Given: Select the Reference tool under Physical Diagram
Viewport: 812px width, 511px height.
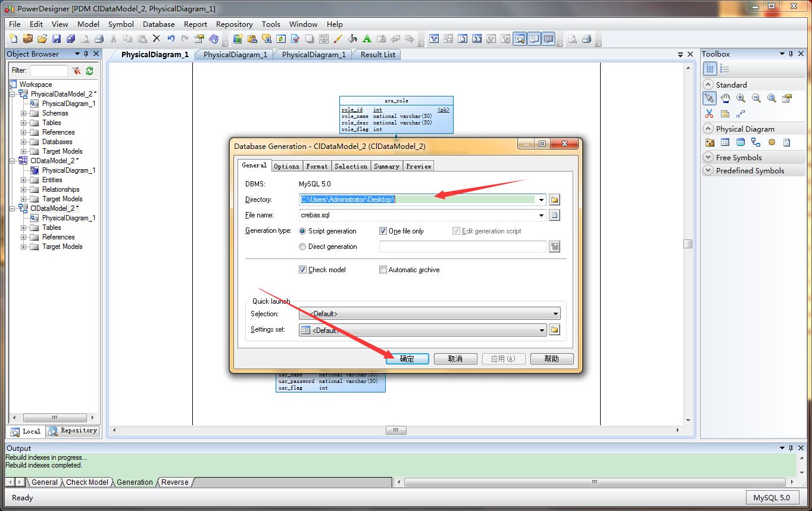Looking at the screenshot, I should pyautogui.click(x=756, y=142).
